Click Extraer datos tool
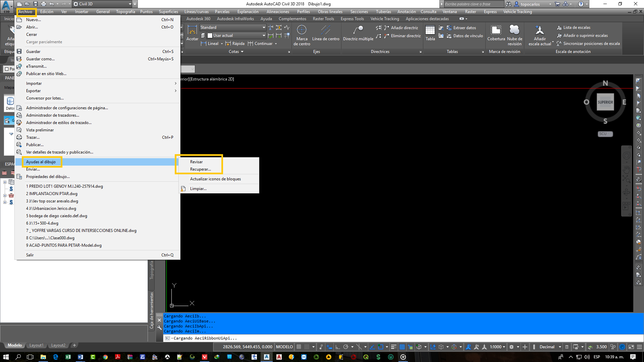644x362 pixels. 461,28
